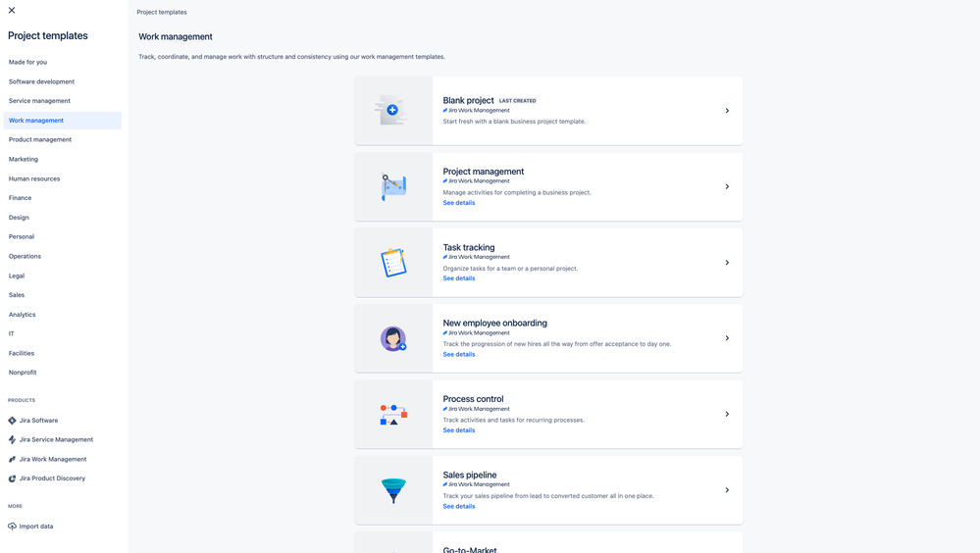The width and height of the screenshot is (980, 553).
Task: Open the Finance category
Action: 20,197
